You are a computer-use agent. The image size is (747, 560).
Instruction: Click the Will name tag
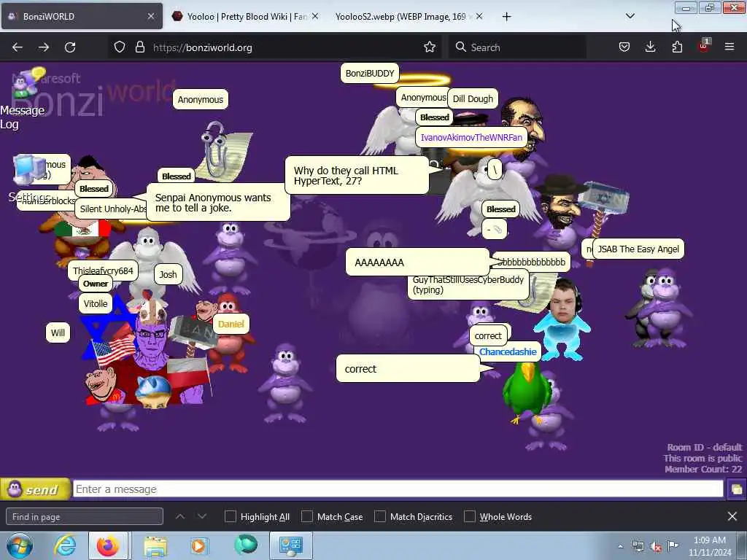click(58, 332)
